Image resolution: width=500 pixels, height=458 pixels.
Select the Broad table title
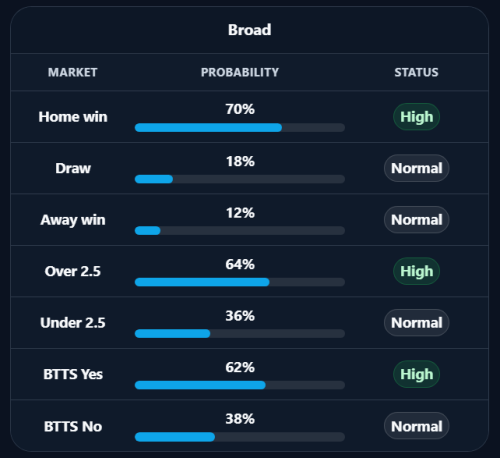(x=250, y=30)
